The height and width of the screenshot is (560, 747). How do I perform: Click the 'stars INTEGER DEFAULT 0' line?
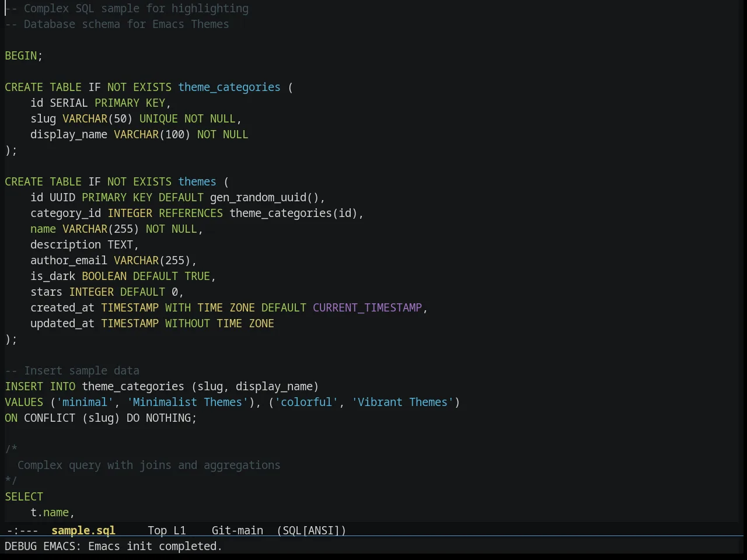coord(107,292)
